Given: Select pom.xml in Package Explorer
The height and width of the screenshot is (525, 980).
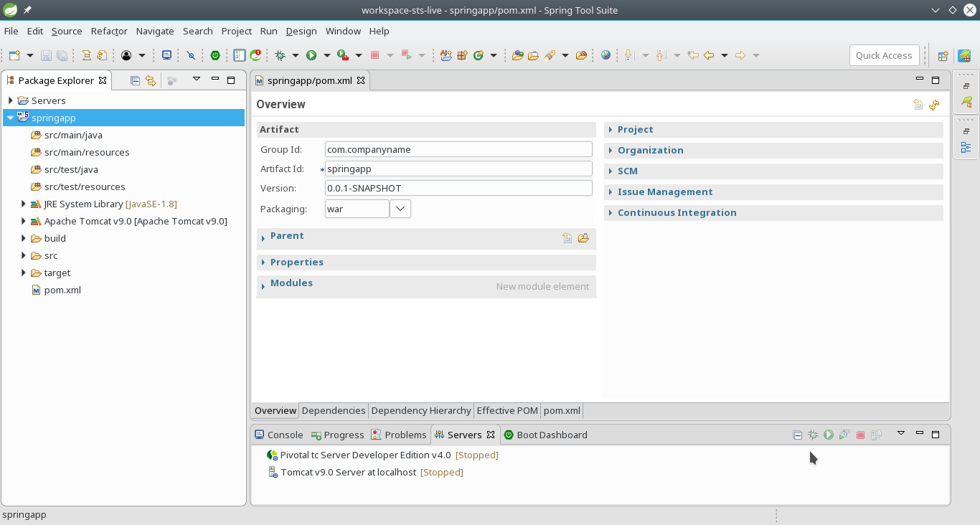Looking at the screenshot, I should pyautogui.click(x=57, y=290).
